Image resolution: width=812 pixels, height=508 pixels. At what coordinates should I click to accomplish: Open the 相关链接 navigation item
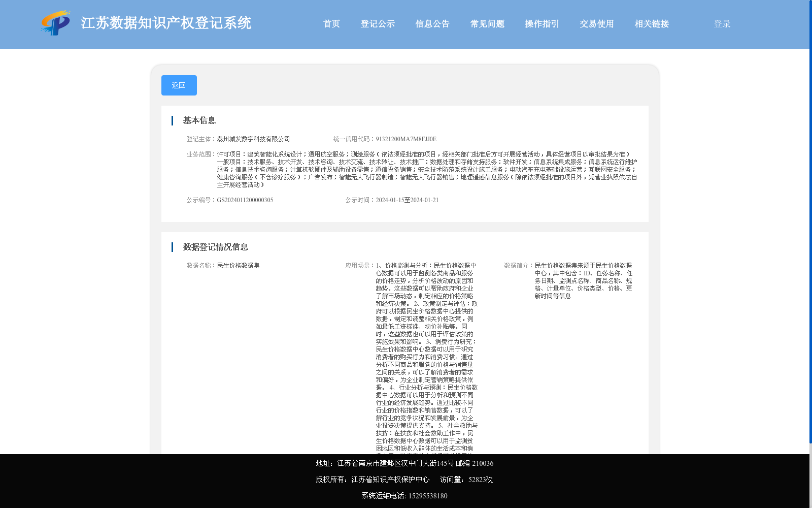point(652,23)
